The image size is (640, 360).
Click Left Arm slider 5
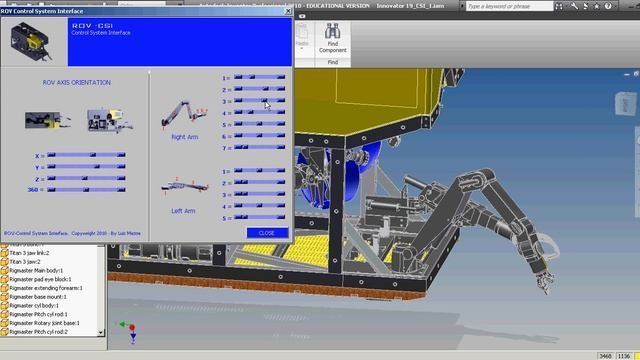coord(260,217)
